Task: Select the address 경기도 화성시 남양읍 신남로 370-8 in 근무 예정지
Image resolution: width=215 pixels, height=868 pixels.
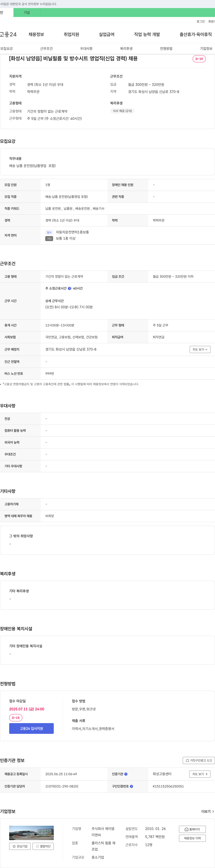Action: [71, 349]
